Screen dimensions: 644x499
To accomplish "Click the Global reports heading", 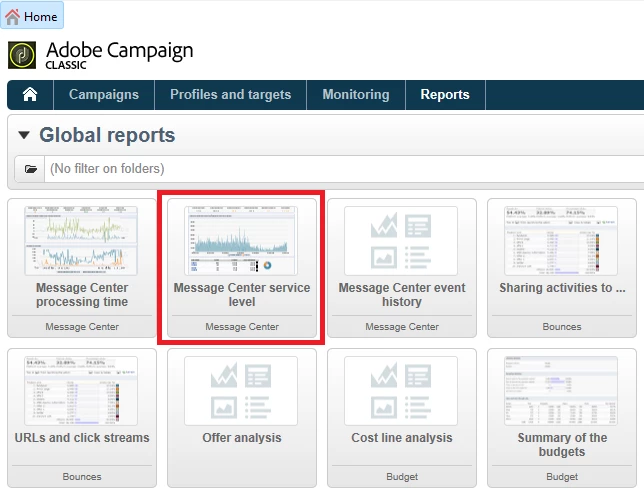I will (x=107, y=135).
